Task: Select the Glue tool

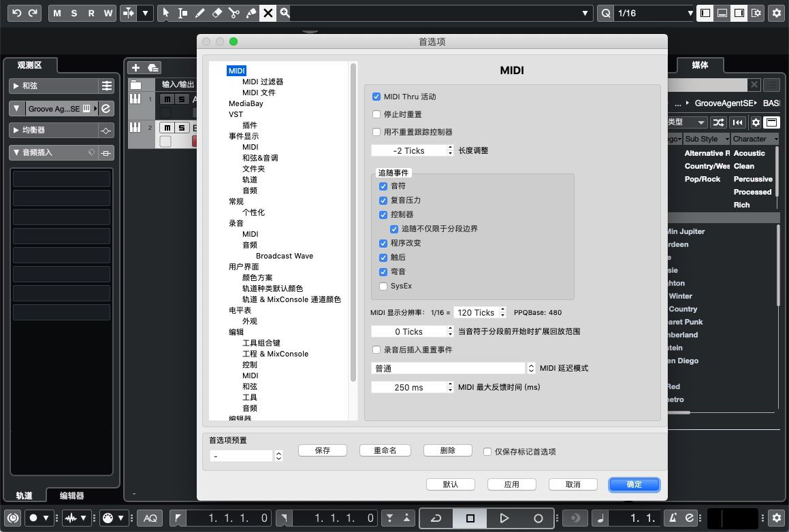Action: coord(251,13)
